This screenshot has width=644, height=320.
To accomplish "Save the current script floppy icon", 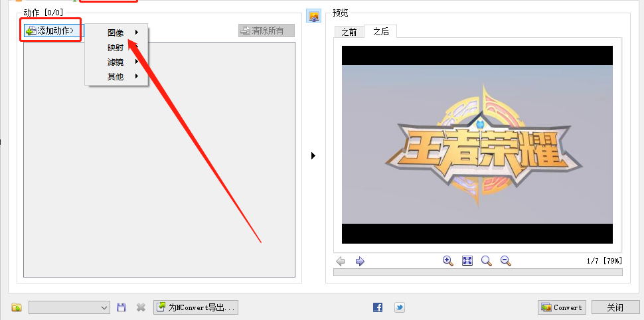I will point(121,307).
